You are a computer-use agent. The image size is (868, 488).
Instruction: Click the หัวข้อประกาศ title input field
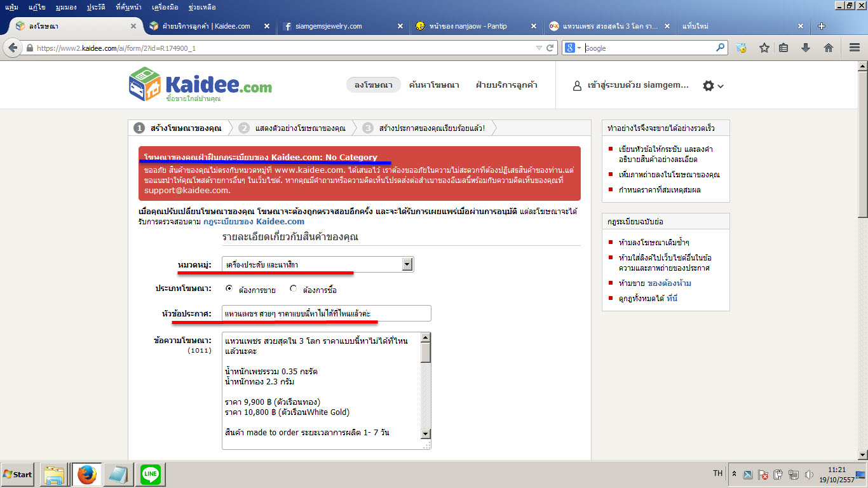[327, 313]
